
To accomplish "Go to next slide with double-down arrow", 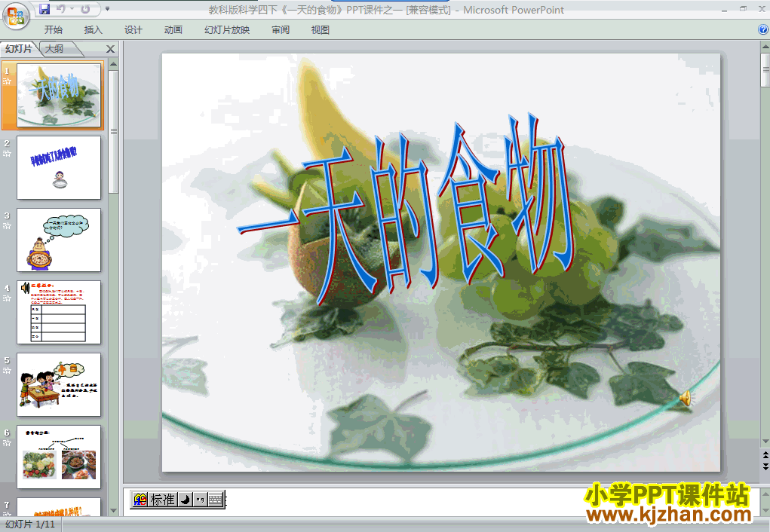I will (x=765, y=466).
